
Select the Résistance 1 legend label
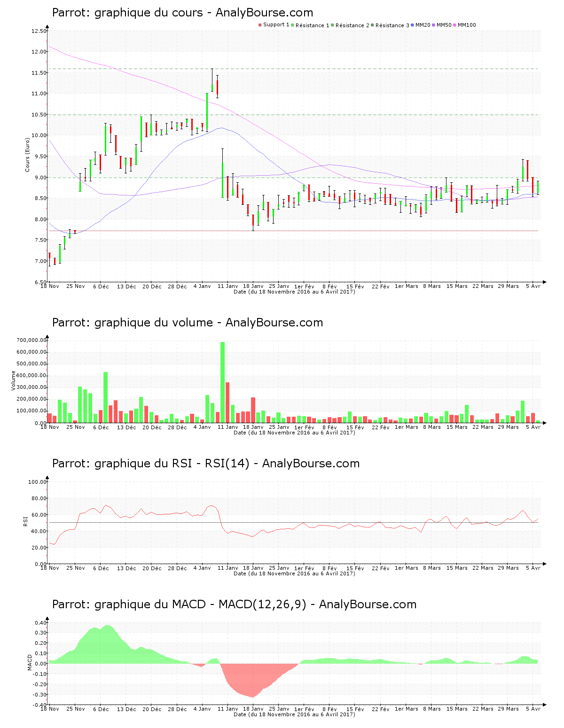coord(313,25)
